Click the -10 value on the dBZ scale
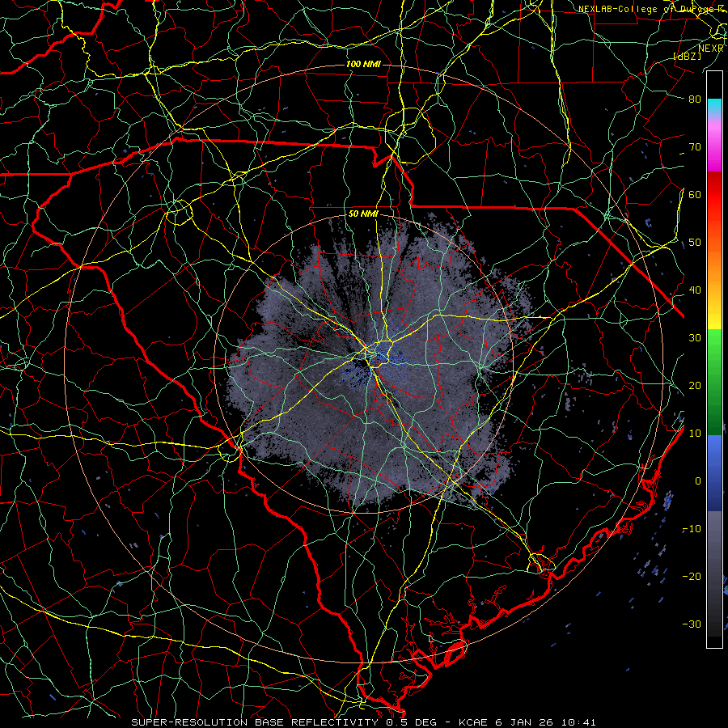 pos(692,529)
